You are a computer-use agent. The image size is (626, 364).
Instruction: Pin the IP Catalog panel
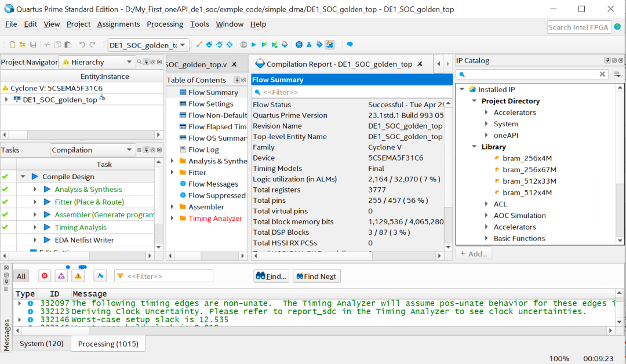(x=607, y=60)
